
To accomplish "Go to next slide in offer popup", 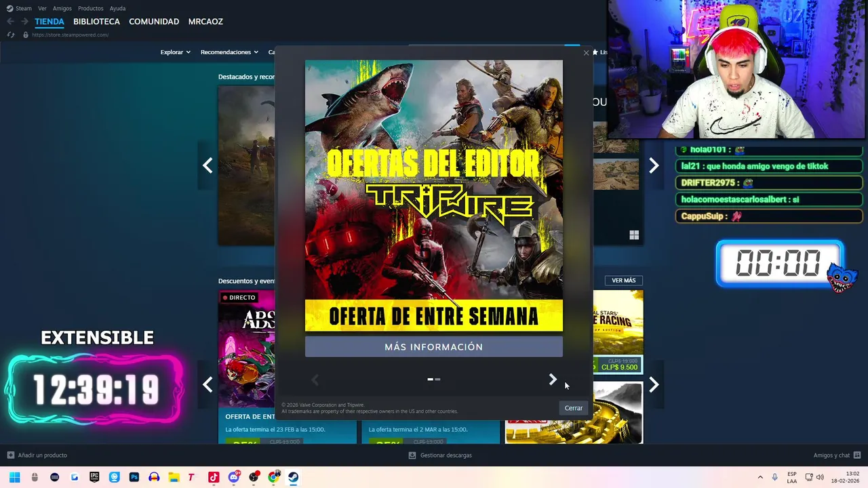I will click(553, 380).
